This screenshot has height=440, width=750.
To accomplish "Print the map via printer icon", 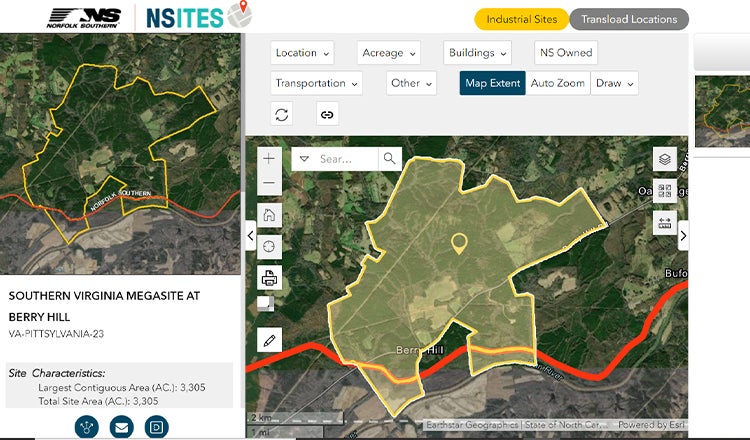I will [x=269, y=277].
